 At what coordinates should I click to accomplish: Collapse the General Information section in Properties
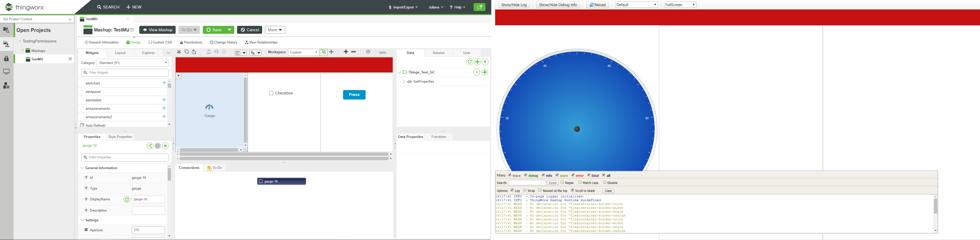click(x=82, y=168)
